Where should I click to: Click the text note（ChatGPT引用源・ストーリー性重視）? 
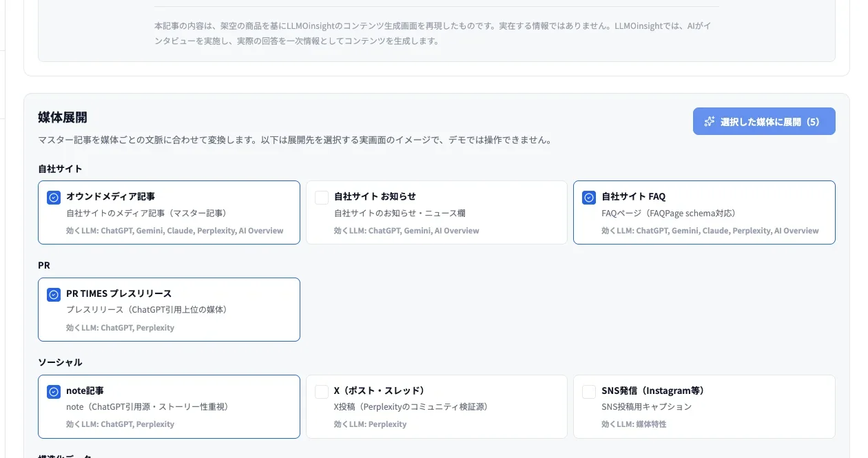click(x=147, y=407)
